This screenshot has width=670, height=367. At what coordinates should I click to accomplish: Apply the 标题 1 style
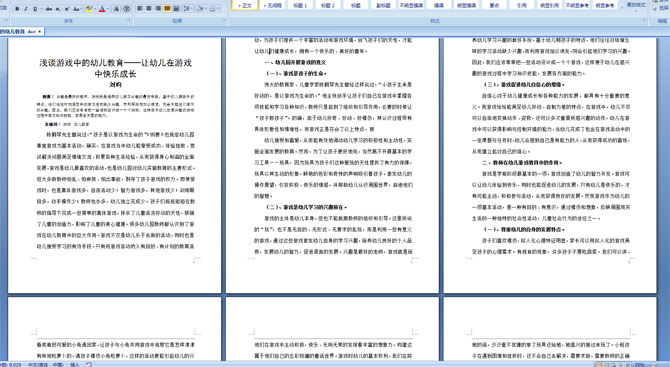300,5
